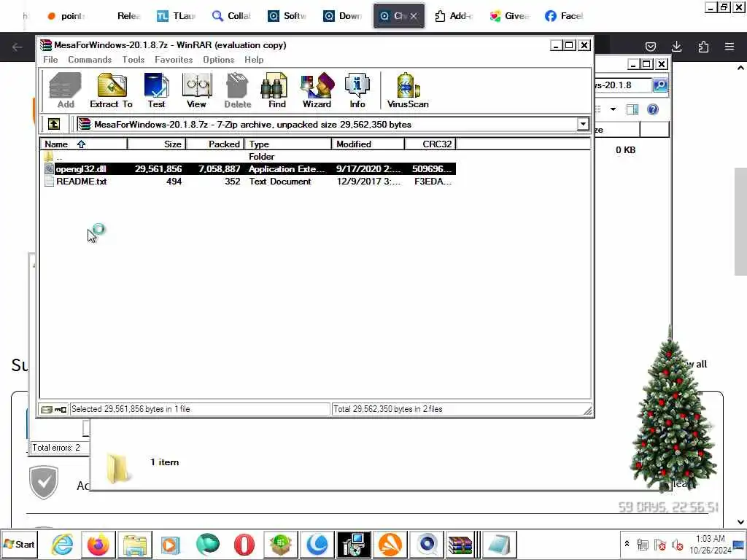Click the search icon in Explorer window
This screenshot has height=560, width=747.
click(x=659, y=85)
